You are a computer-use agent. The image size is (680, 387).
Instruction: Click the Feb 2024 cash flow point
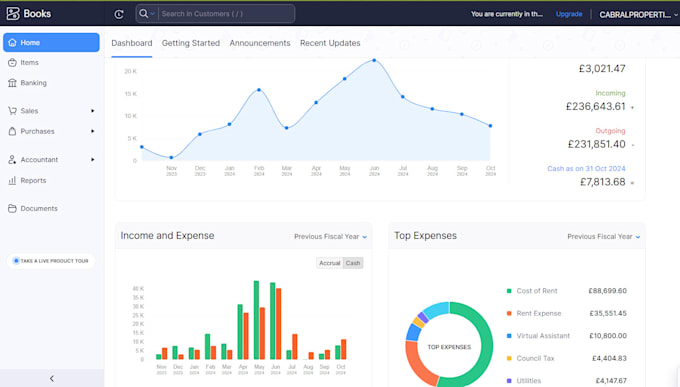(x=259, y=90)
